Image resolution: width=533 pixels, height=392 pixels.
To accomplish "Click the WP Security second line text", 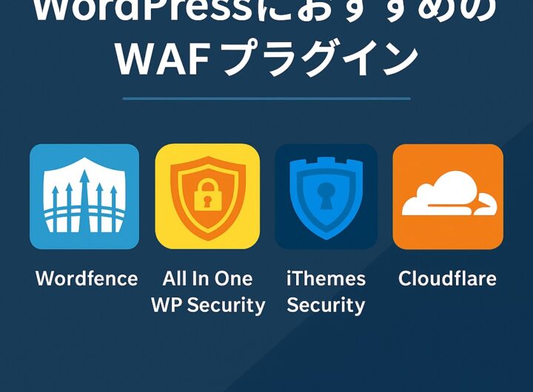I will (208, 305).
